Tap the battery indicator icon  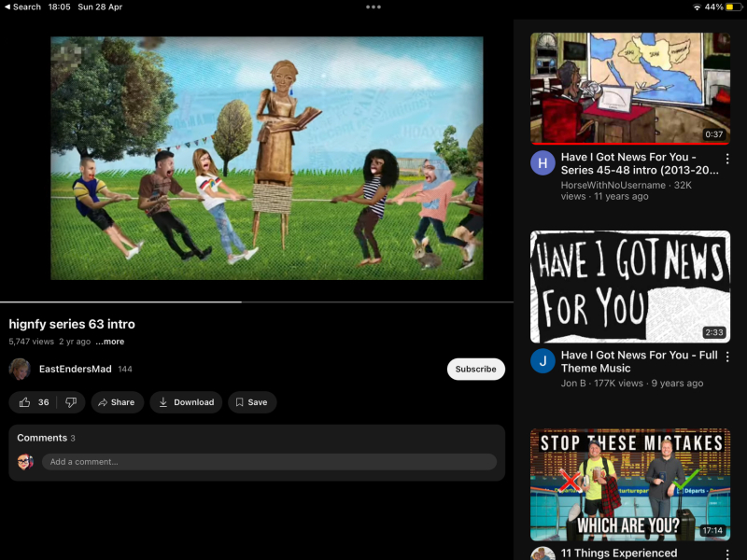[x=734, y=7]
